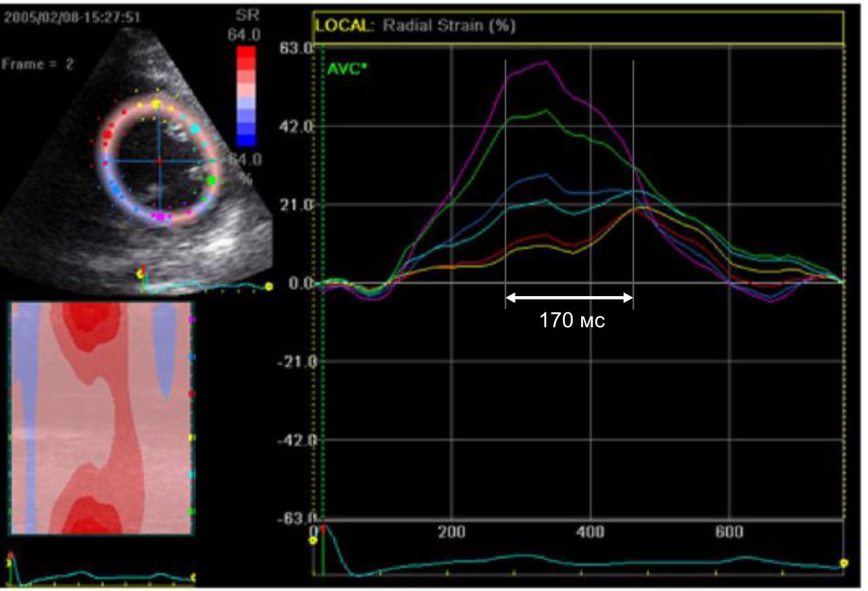Click the large cyan segment marker on the ring
868x591 pixels.
click(x=196, y=128)
